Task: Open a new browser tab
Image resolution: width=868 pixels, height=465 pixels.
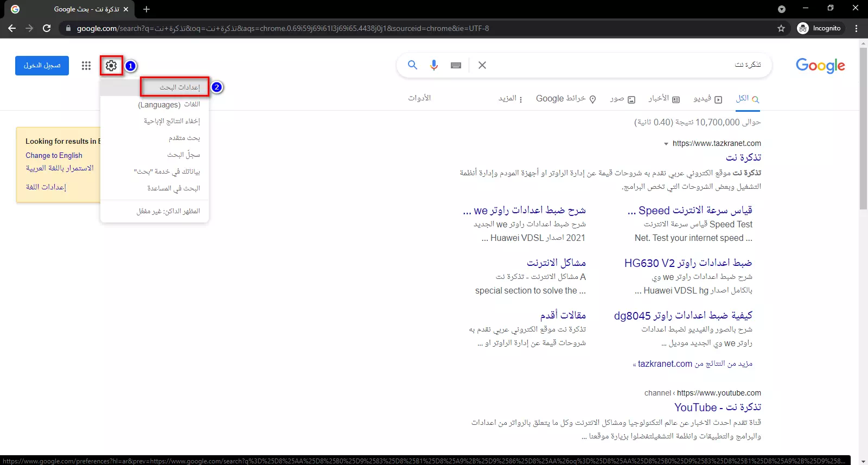Action: (x=146, y=9)
